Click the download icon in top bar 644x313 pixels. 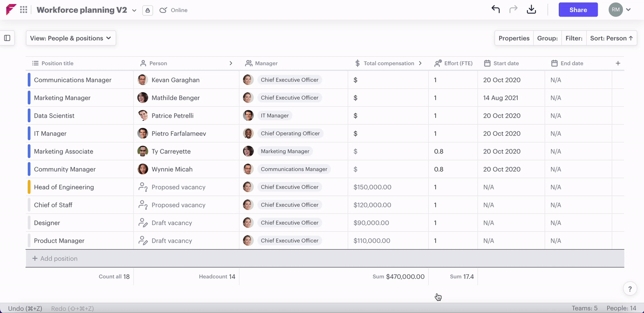[531, 10]
